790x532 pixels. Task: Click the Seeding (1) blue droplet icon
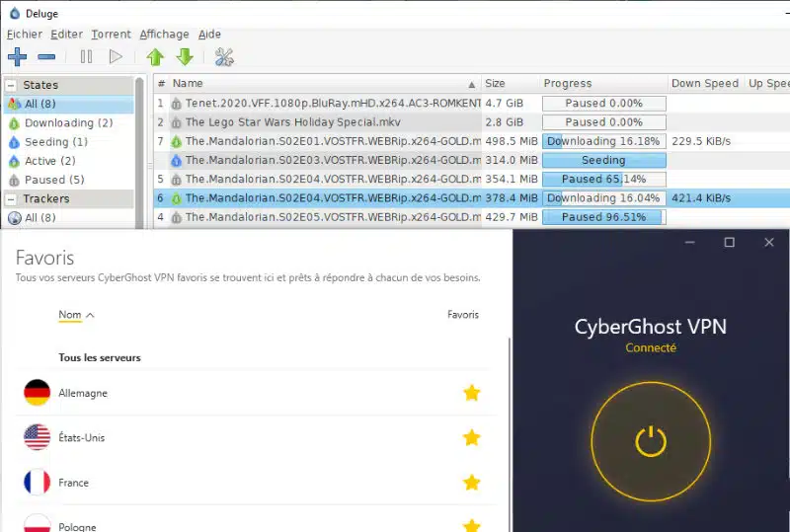pyautogui.click(x=14, y=142)
